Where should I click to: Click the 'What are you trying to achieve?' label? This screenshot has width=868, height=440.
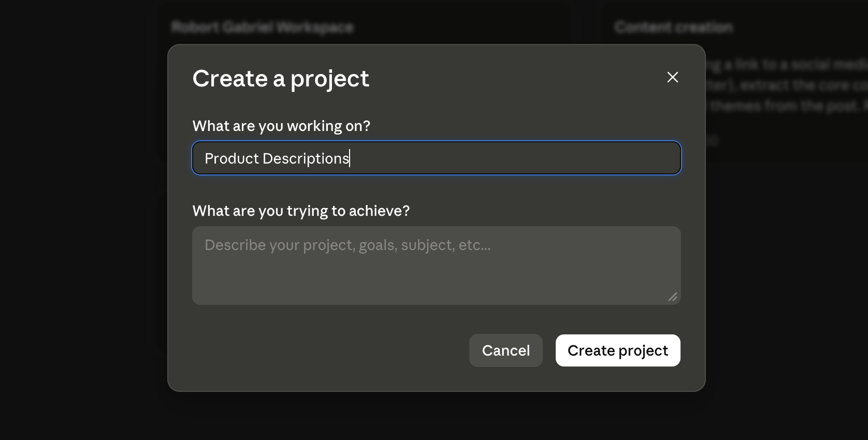click(301, 211)
